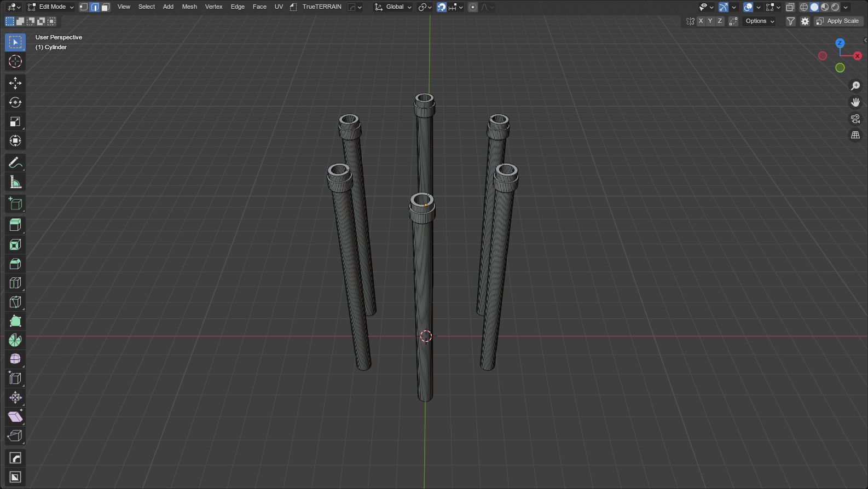Activate the Scale tool
Image resolution: width=868 pixels, height=489 pixels.
(15, 121)
